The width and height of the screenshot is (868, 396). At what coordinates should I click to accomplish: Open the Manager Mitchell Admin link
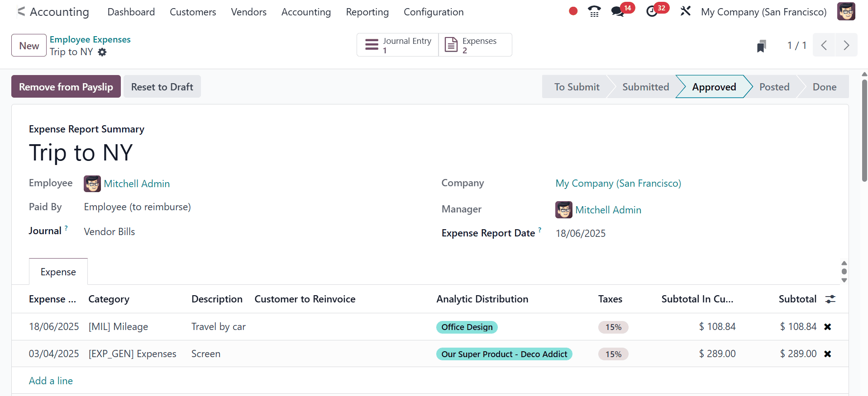(x=608, y=210)
